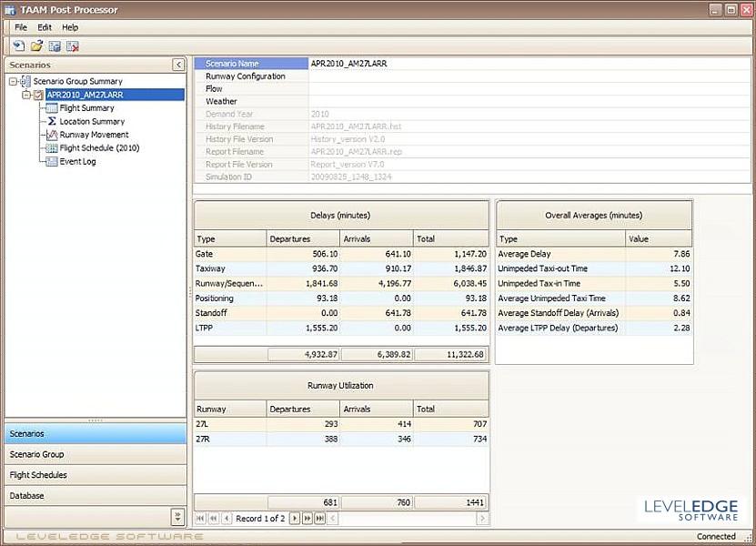
Task: Click the toolbar icon with red X
Action: point(72,45)
